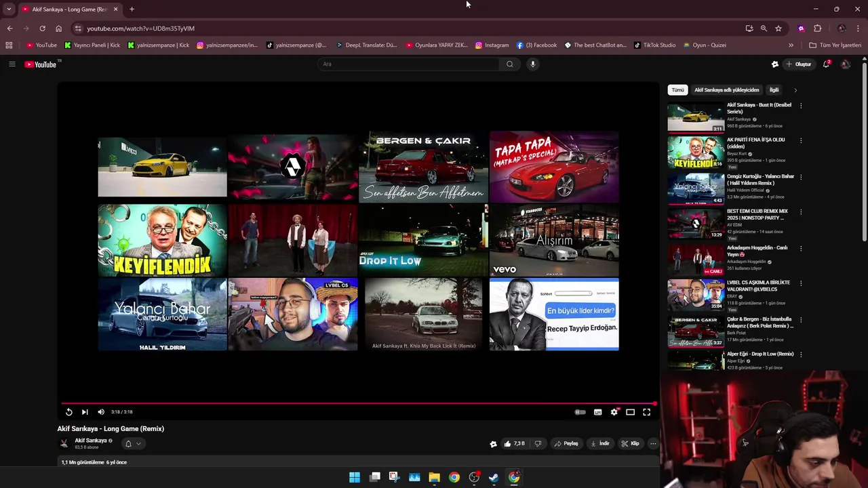Click the Akif Sarıkaya channel name

pos(91,441)
